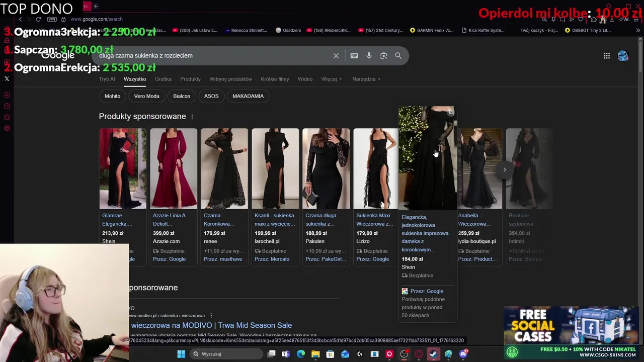Filter results by the Vero Moda chip
The width and height of the screenshot is (644, 362).
(x=146, y=96)
